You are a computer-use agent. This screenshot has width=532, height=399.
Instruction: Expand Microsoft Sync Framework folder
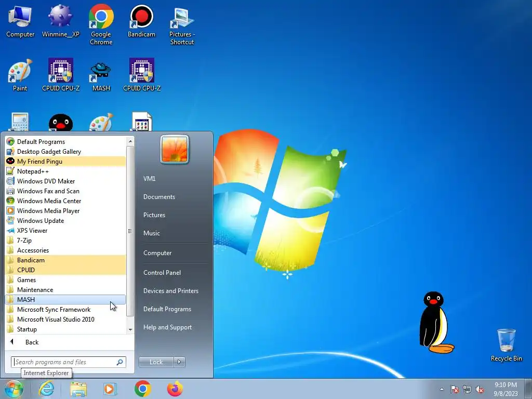click(x=65, y=309)
